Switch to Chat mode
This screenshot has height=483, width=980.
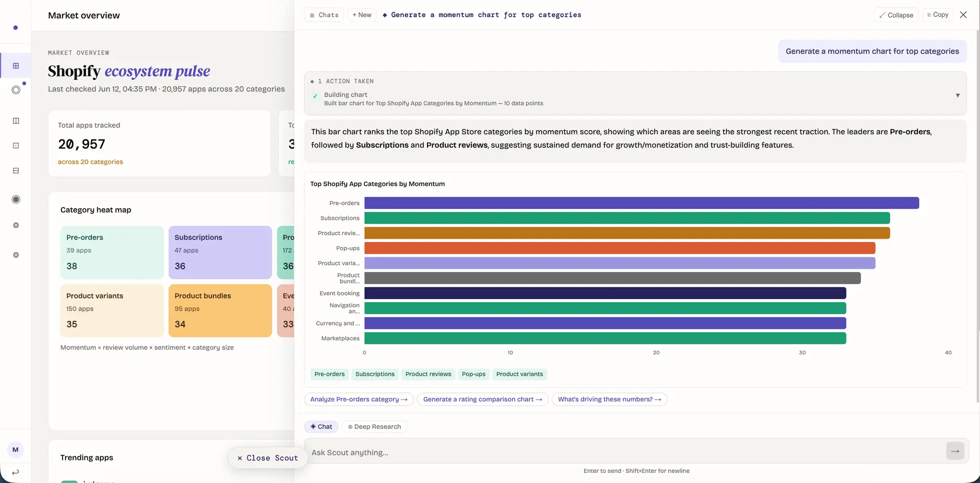point(321,427)
